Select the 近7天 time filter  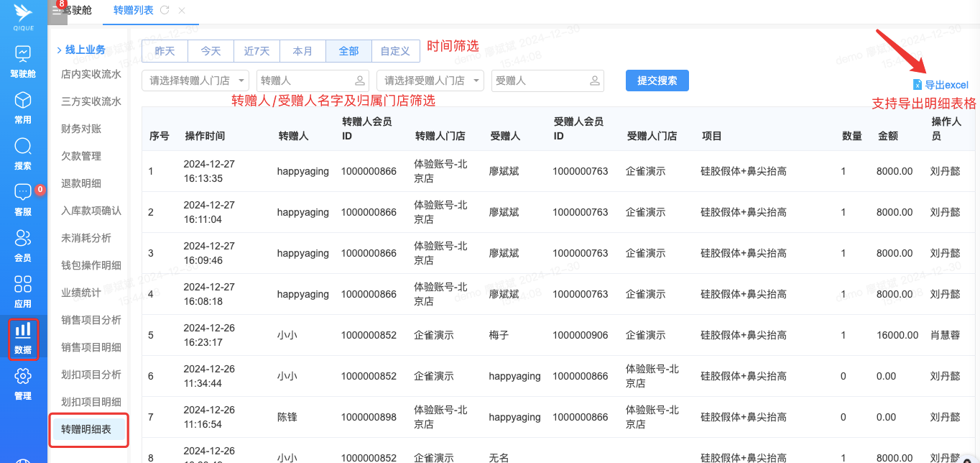(x=256, y=51)
